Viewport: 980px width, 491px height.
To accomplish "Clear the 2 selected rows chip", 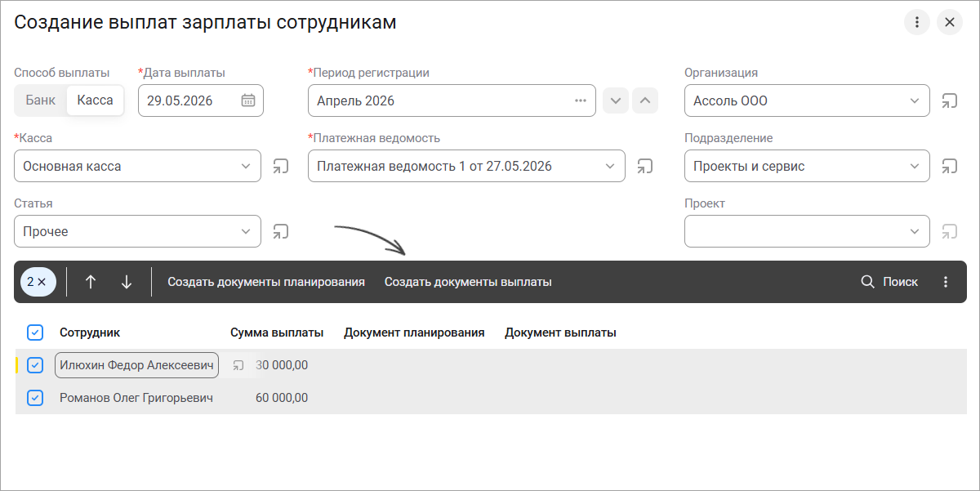I will coord(38,282).
